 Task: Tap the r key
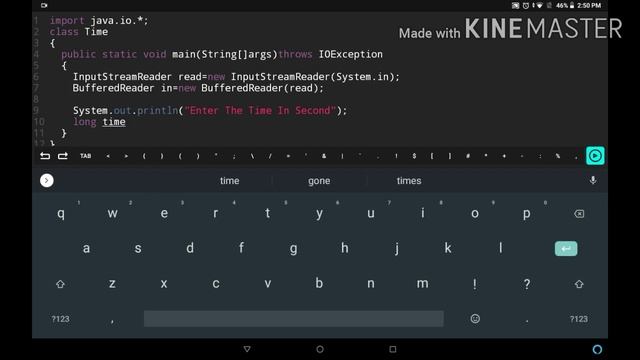(216, 213)
